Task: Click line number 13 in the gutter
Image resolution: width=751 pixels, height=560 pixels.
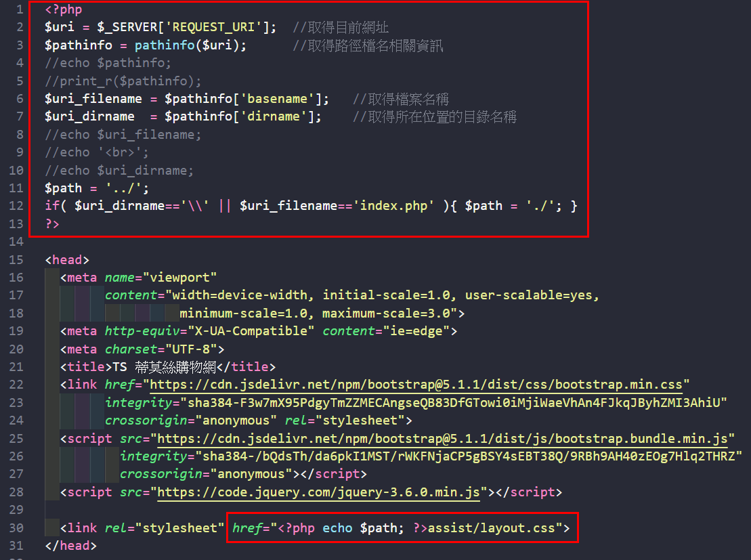Action: pos(16,223)
